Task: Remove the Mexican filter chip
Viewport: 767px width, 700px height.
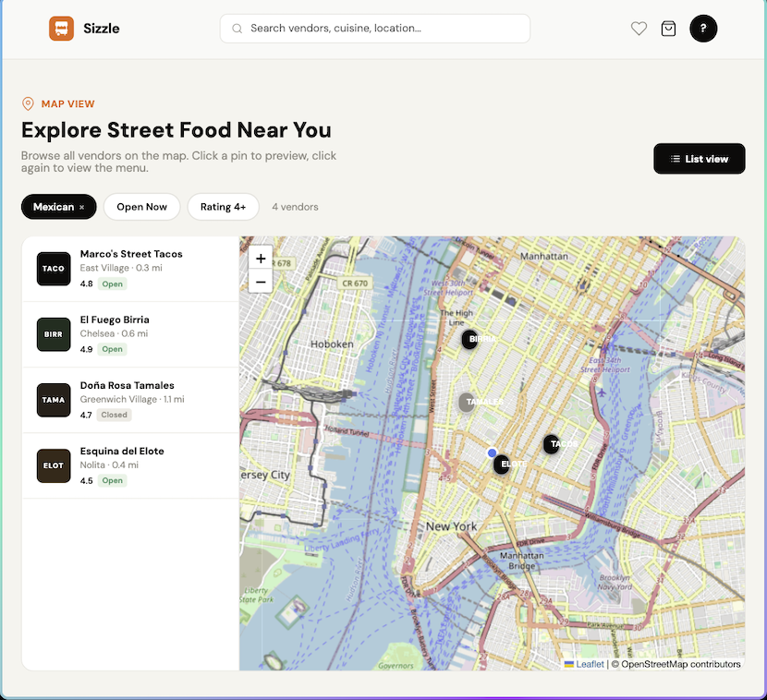Action: 81,207
